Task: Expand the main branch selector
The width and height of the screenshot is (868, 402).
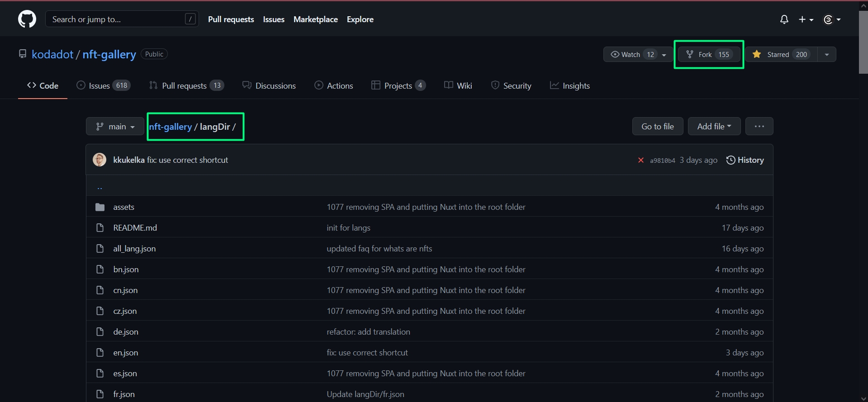Action: (x=115, y=127)
